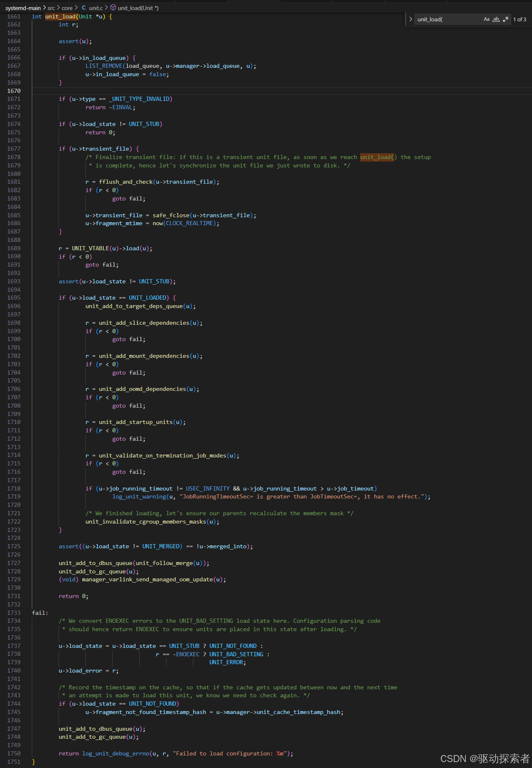Click 'return -EINVAL;' statement
The width and height of the screenshot is (532, 768).
pyautogui.click(x=110, y=107)
